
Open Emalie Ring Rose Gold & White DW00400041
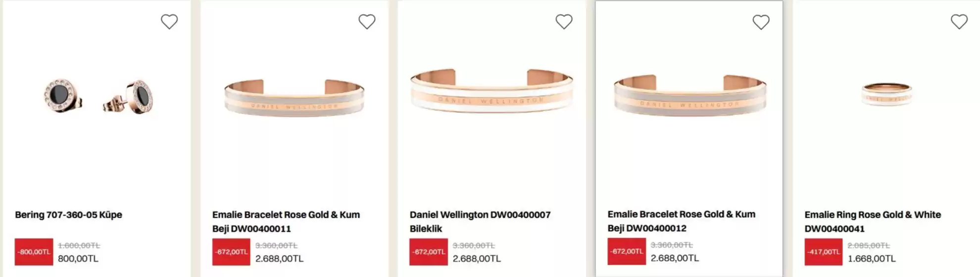(x=873, y=222)
